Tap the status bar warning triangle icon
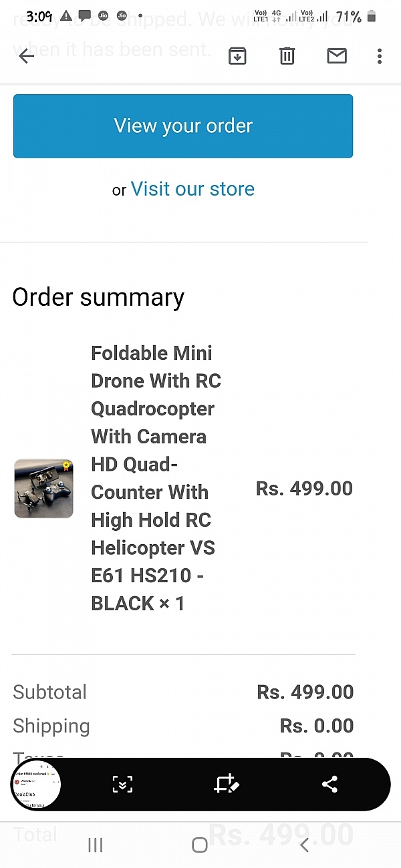Screen dimensions: 401x868 66,16
